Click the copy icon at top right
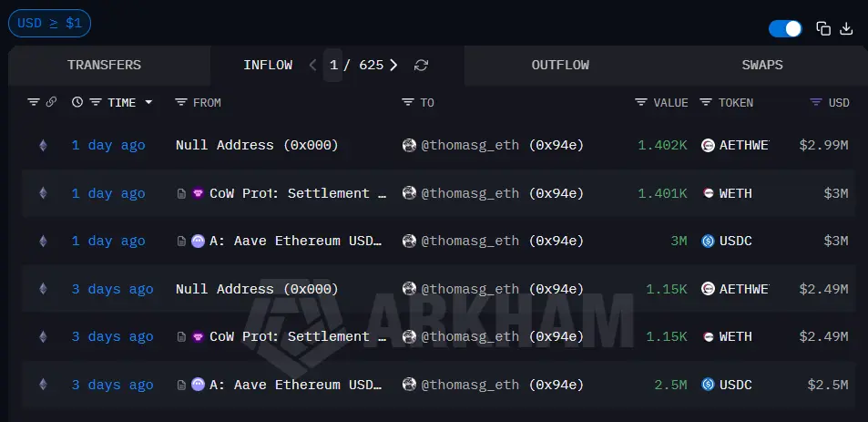The image size is (868, 422). click(x=823, y=28)
